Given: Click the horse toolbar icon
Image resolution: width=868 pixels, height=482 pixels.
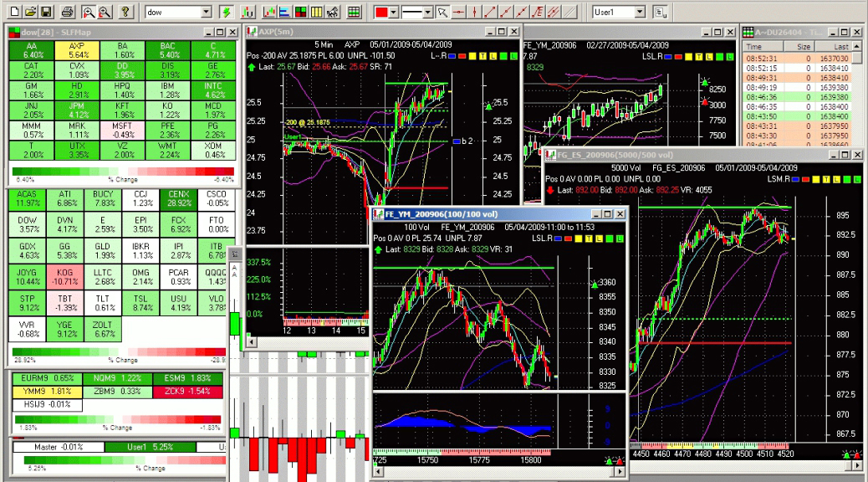Looking at the screenshot, I should tap(333, 12).
